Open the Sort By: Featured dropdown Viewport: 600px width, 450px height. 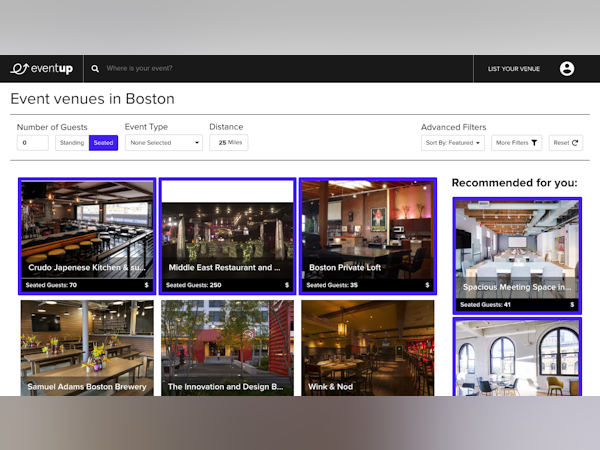453,143
